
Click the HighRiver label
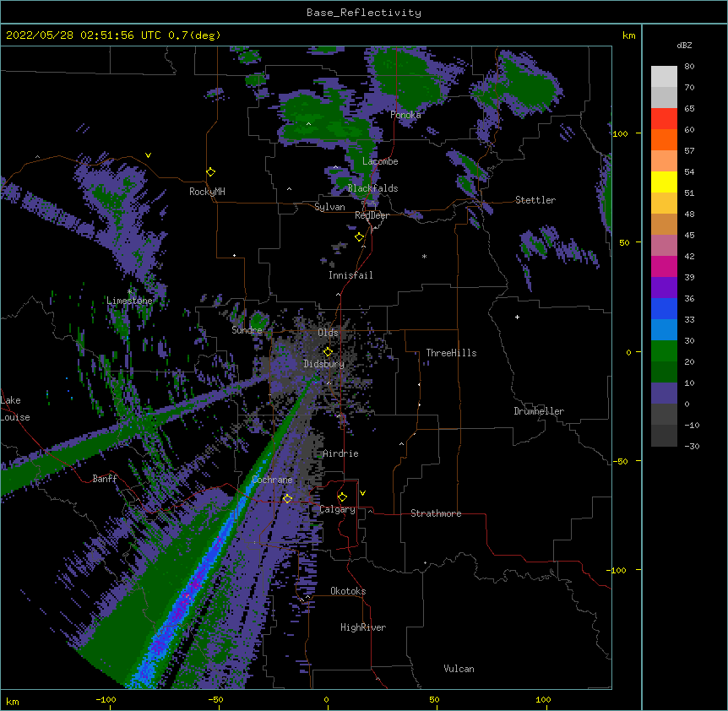[x=363, y=627]
